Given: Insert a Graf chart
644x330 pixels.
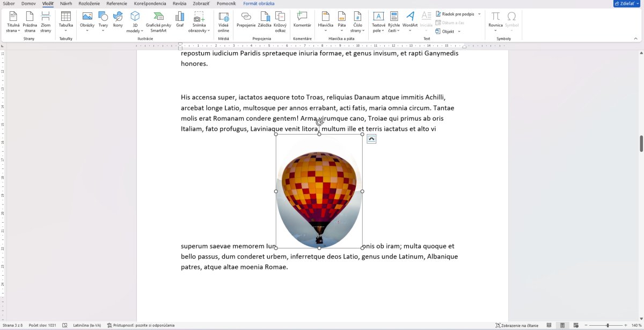Looking at the screenshot, I should pyautogui.click(x=180, y=19).
